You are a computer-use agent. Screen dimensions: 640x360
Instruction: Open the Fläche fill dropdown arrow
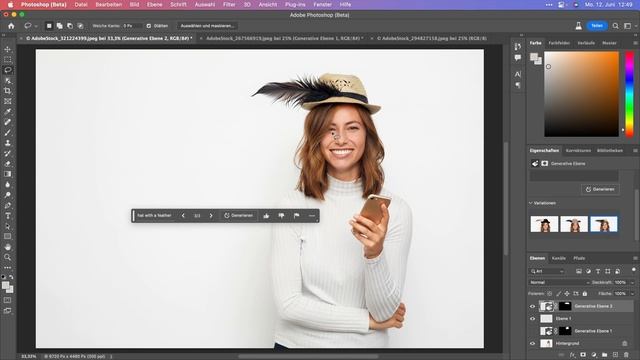tap(632, 293)
